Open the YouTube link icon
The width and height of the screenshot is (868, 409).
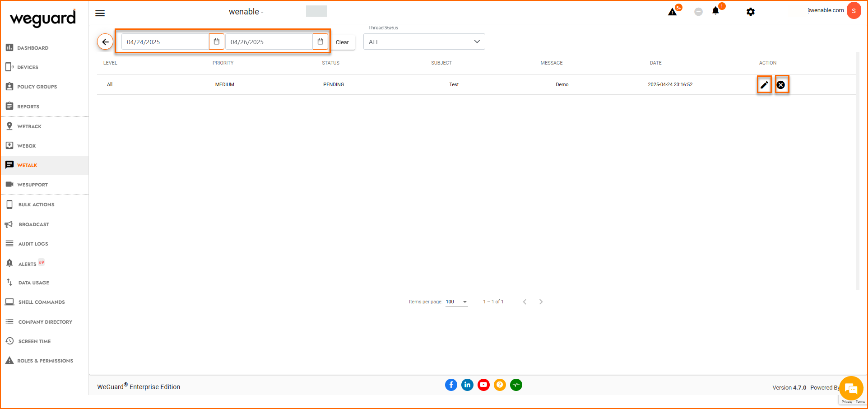[x=483, y=385]
